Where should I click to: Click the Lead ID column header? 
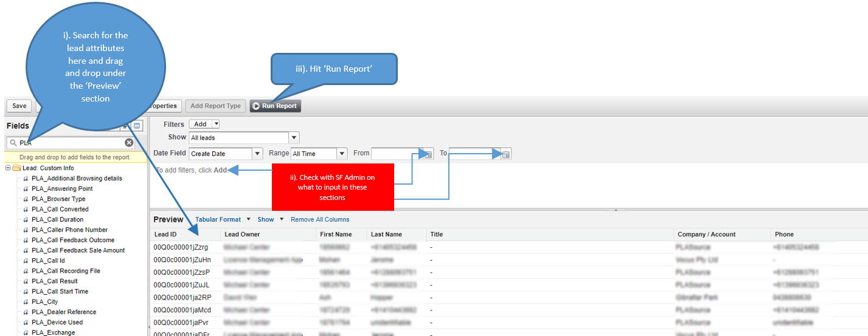185,235
